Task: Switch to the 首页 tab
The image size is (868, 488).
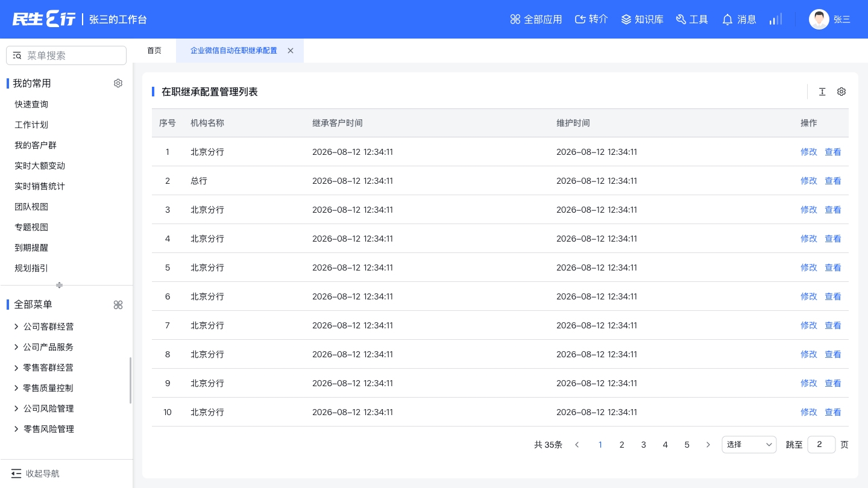Action: (x=154, y=51)
